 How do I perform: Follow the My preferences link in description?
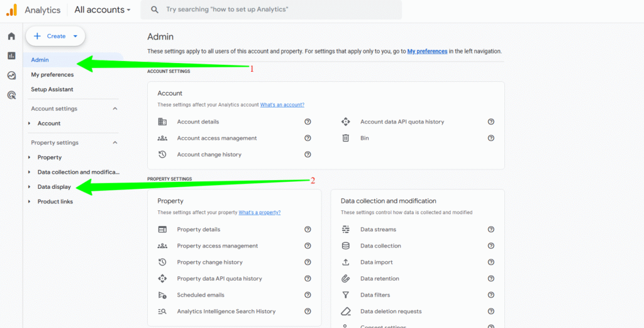pyautogui.click(x=427, y=52)
